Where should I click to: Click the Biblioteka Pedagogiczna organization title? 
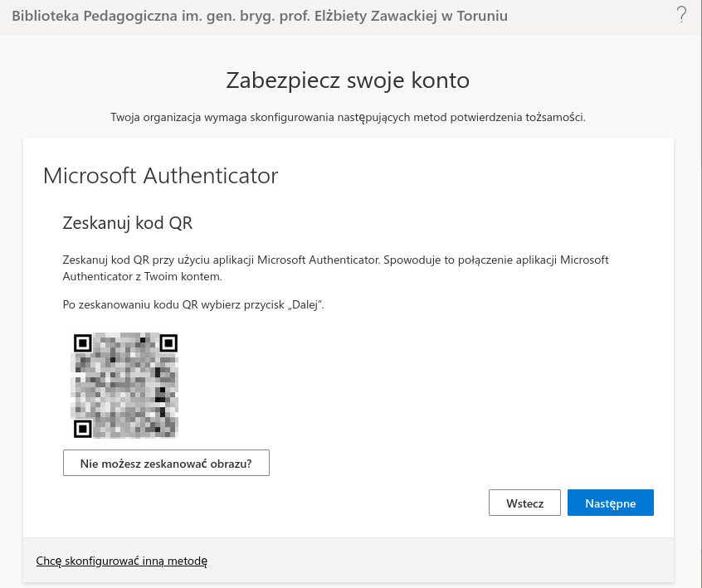tap(260, 16)
